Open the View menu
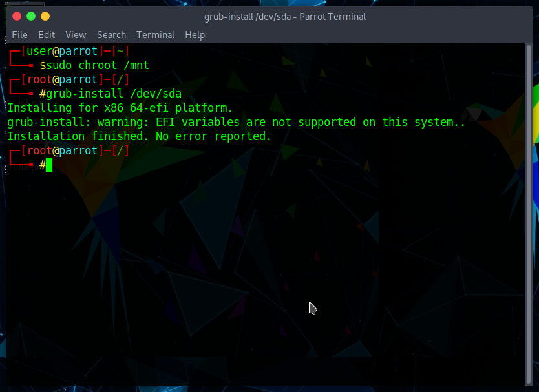The image size is (539, 392). tap(76, 35)
